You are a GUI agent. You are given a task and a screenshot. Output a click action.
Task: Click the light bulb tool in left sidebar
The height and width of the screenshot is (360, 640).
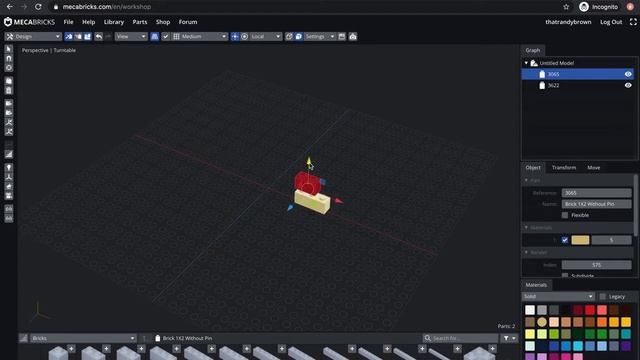tap(9, 167)
